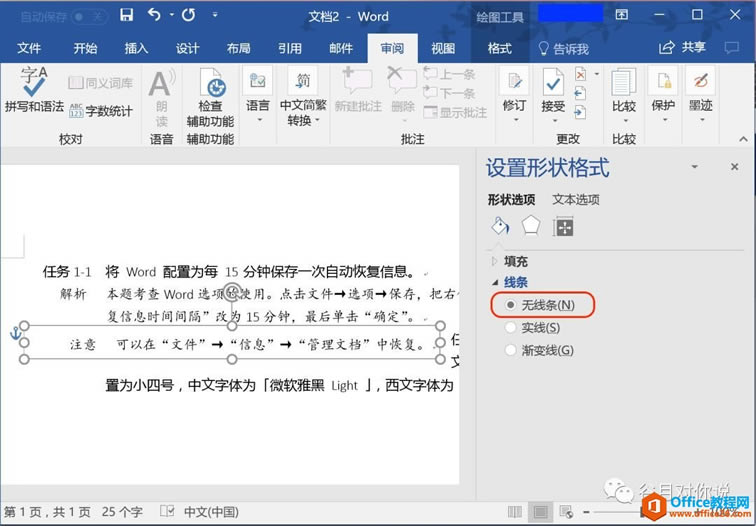The height and width of the screenshot is (526, 756).
Task: Switch to the 视图 ribbon tab
Action: 443,48
